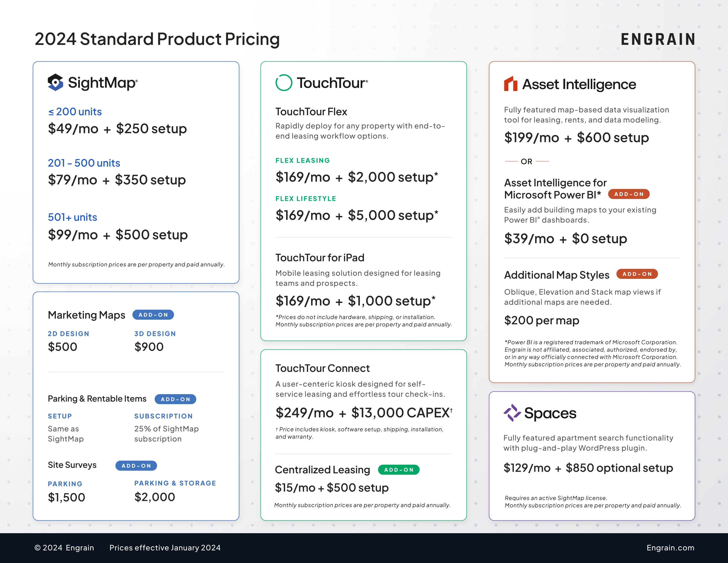Click the '$15/mo + $500 setup' price
This screenshot has height=563, width=728.
coord(332,488)
